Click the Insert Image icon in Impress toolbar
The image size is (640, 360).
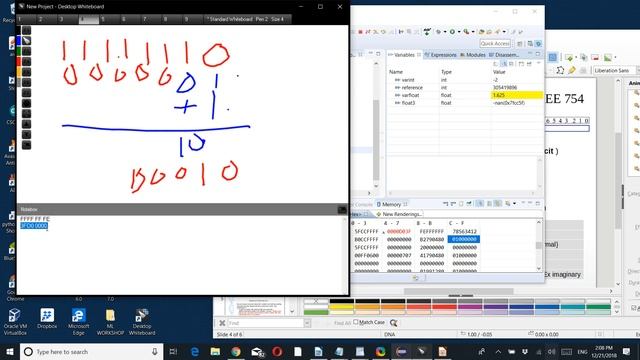[608, 58]
